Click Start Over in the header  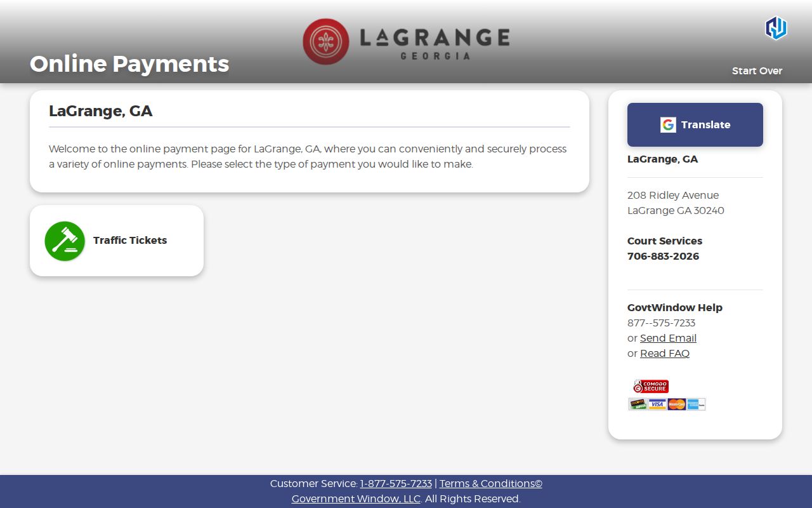(x=757, y=70)
